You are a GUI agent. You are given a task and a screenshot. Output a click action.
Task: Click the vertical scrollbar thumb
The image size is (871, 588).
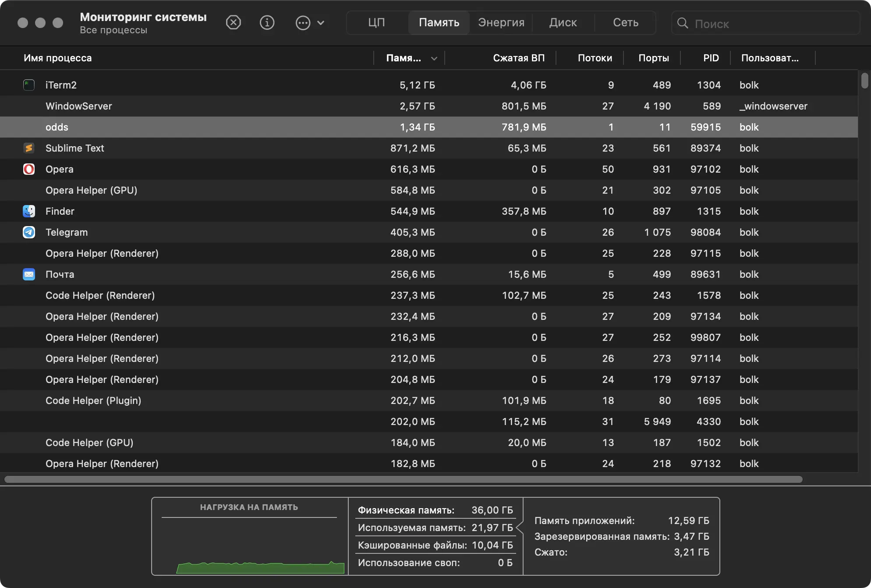click(x=864, y=81)
